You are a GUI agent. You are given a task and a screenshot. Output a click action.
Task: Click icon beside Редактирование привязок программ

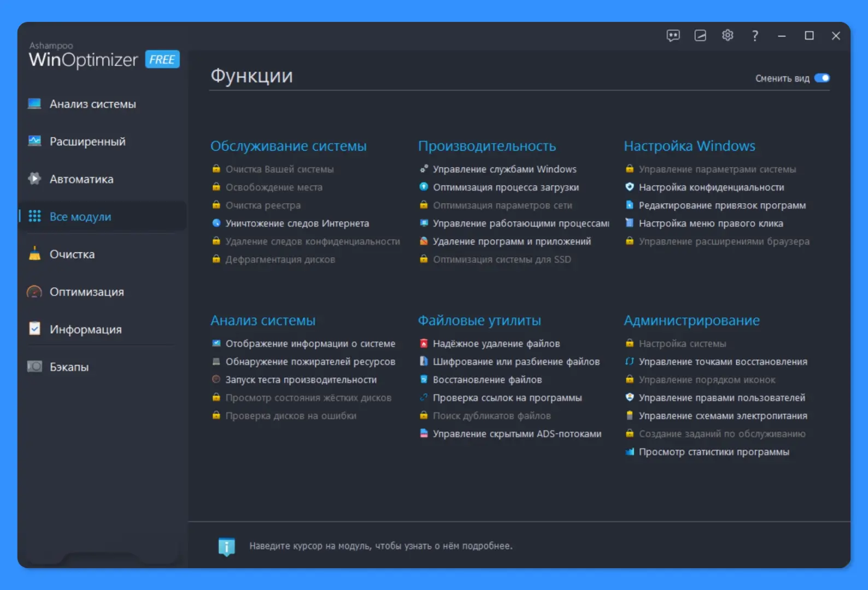[x=630, y=205]
